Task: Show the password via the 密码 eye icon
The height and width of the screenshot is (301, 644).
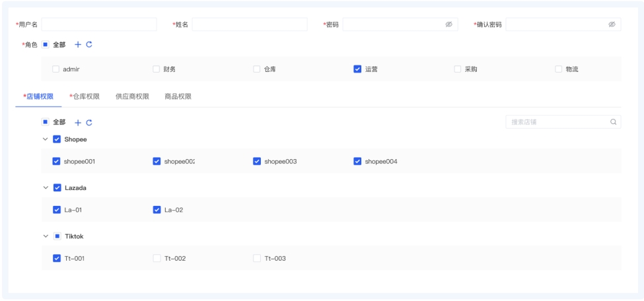Action: tap(448, 24)
